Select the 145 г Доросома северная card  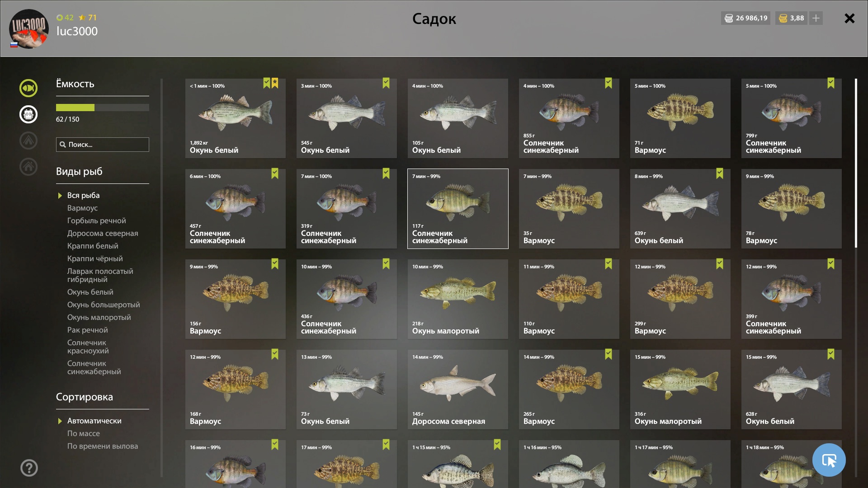point(458,389)
